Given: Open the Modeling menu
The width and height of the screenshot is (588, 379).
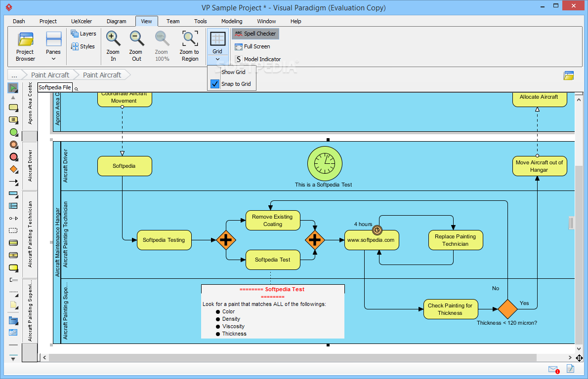Looking at the screenshot, I should [x=232, y=21].
